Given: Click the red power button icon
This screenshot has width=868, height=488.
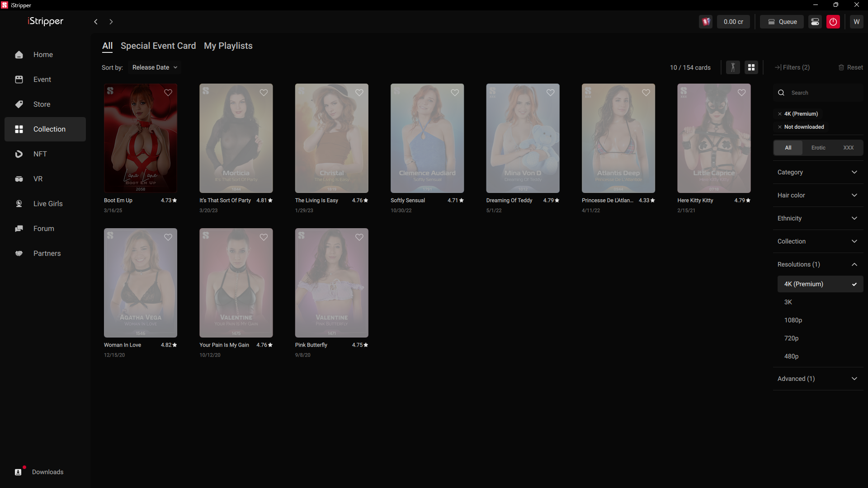Looking at the screenshot, I should tap(833, 22).
